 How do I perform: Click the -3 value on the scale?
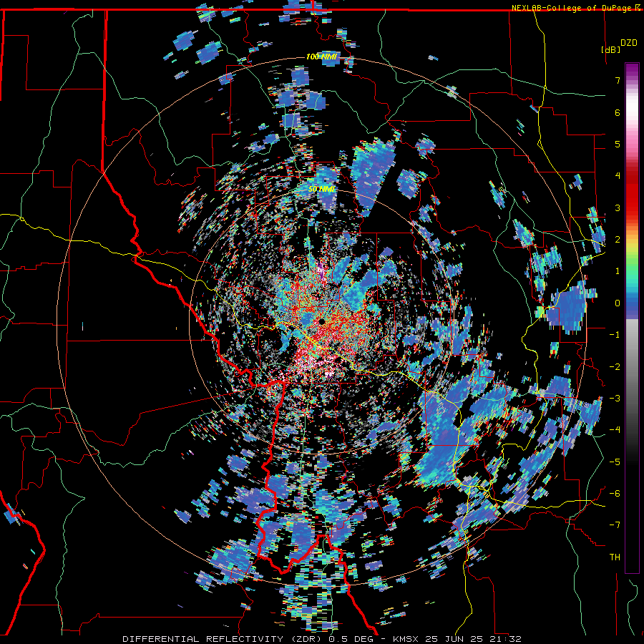[615, 399]
